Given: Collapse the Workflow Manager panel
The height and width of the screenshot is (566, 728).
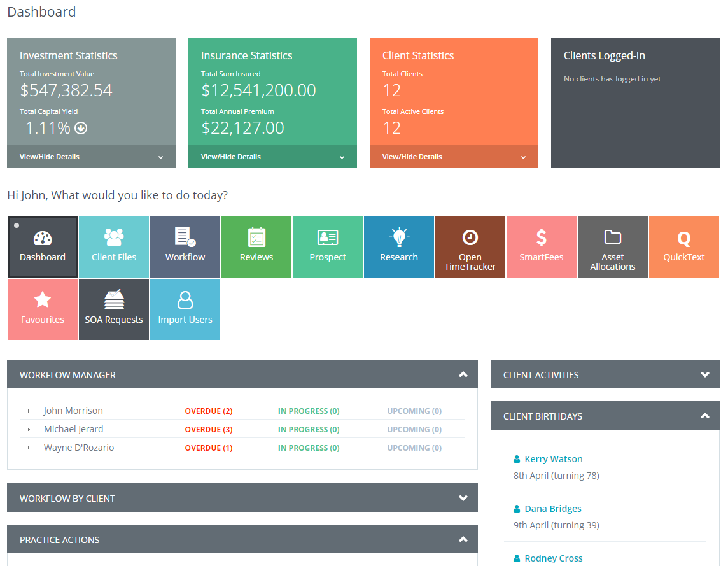Looking at the screenshot, I should tap(463, 375).
